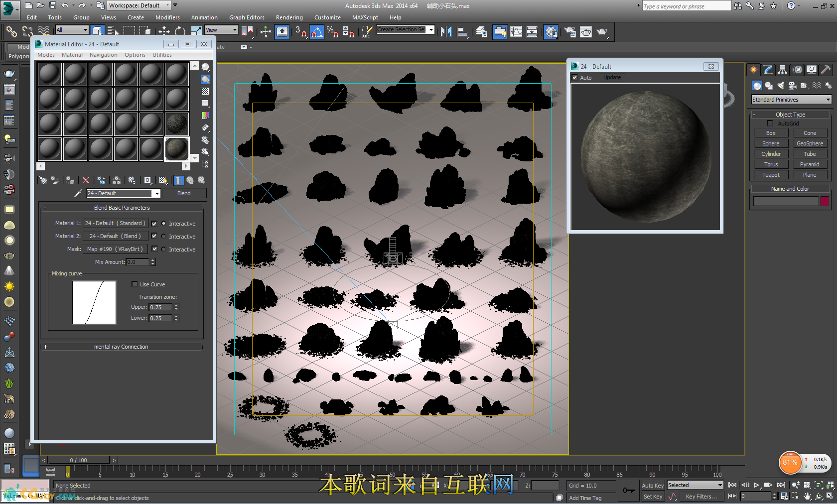The width and height of the screenshot is (837, 504).
Task: Click Mask button Map #190 (VRayDirt)
Action: [x=115, y=249]
